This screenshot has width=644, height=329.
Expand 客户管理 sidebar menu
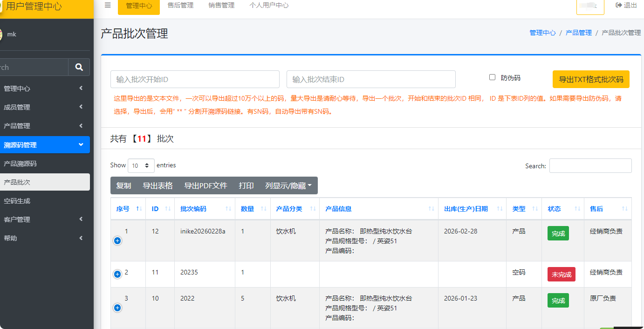click(45, 219)
